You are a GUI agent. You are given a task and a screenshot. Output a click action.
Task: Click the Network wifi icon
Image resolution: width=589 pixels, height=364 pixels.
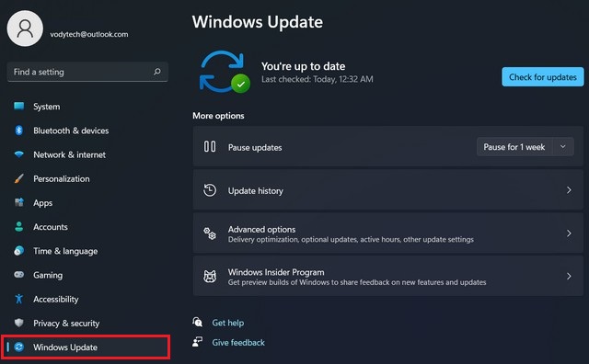coord(18,154)
